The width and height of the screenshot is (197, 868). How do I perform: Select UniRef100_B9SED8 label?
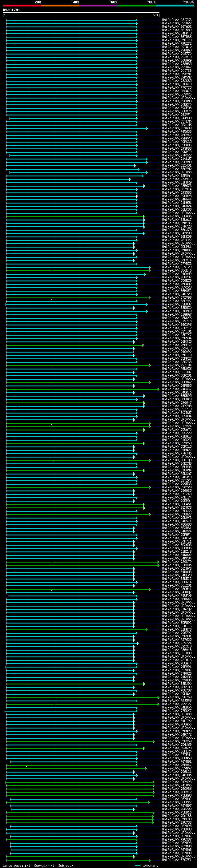(x=176, y=108)
